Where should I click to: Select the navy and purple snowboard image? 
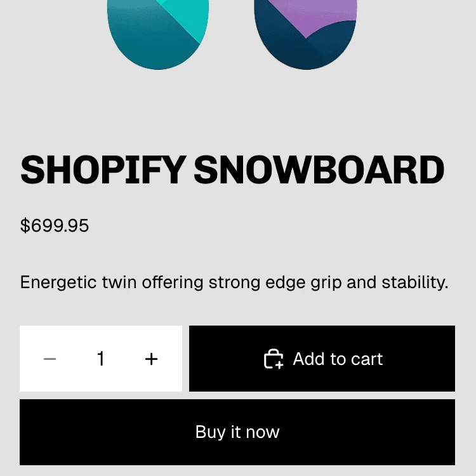[305, 35]
